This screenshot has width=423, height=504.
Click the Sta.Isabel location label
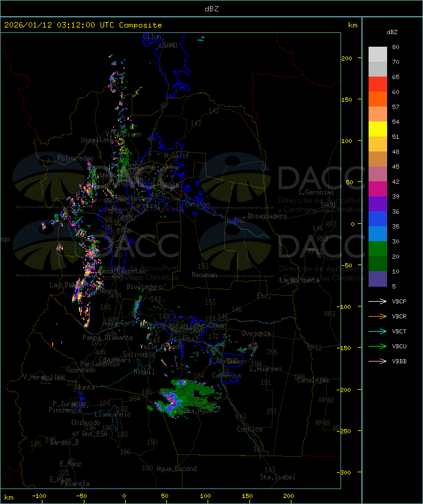coord(277,477)
